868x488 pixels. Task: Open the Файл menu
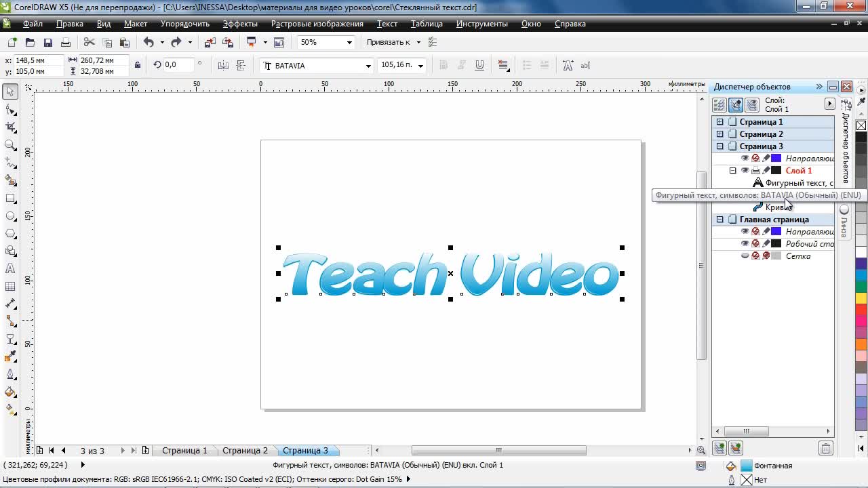pyautogui.click(x=33, y=24)
